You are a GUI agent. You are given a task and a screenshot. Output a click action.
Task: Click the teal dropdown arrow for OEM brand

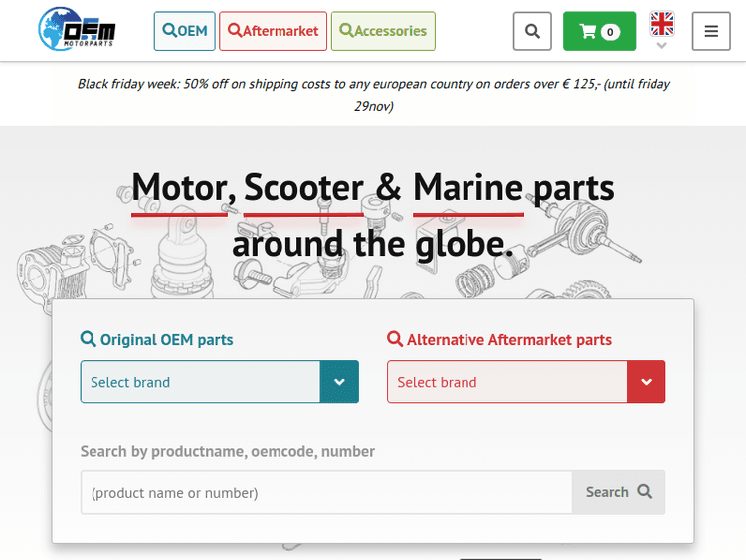tap(339, 382)
